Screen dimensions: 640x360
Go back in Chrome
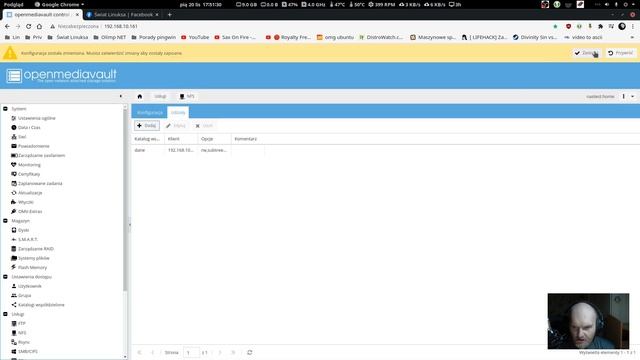tap(7, 26)
